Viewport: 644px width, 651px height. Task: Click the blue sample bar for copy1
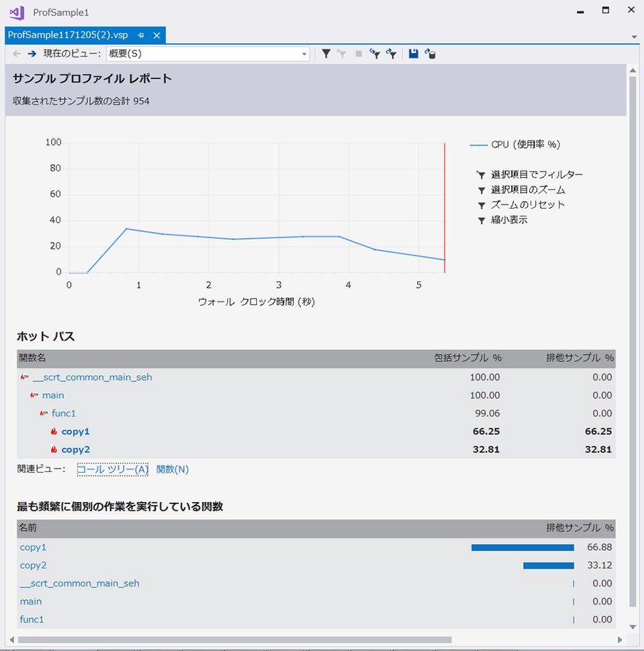(522, 547)
